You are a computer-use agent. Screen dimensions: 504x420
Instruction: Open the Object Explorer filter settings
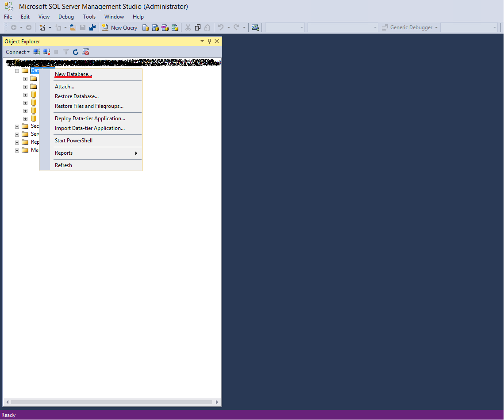pos(65,52)
